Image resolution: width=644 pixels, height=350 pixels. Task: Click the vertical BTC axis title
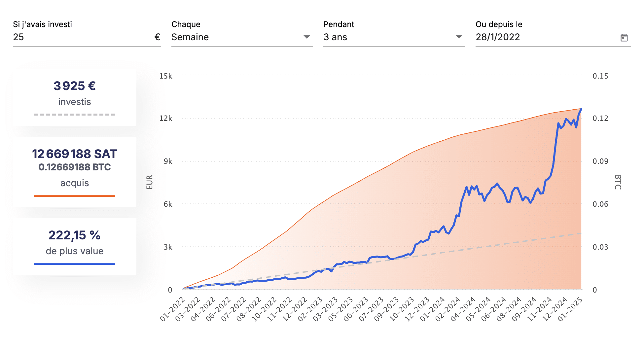pos(618,182)
